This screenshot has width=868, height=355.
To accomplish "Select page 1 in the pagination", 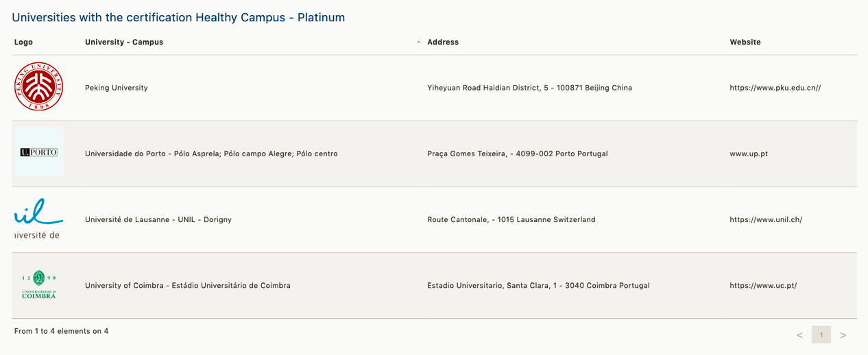I will [x=821, y=334].
